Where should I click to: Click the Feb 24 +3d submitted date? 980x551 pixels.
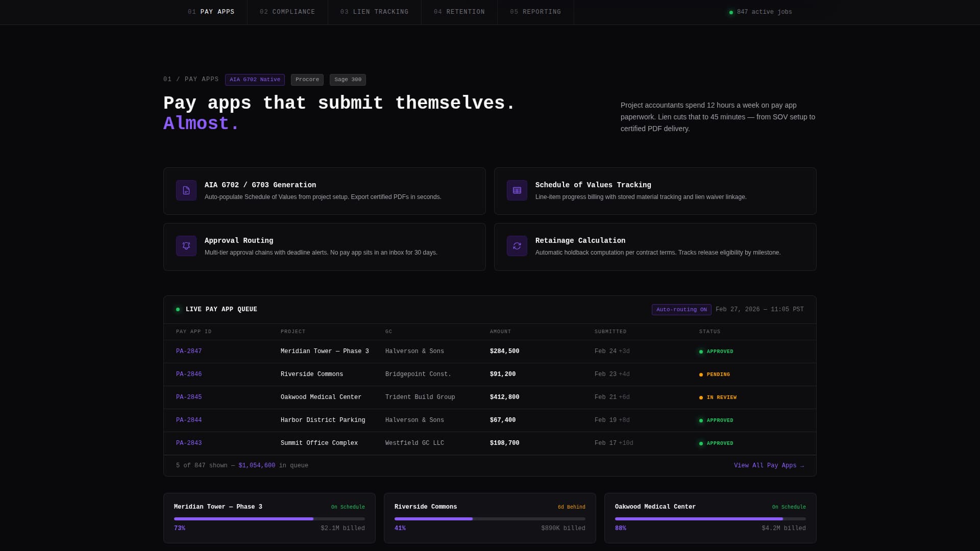click(x=612, y=352)
